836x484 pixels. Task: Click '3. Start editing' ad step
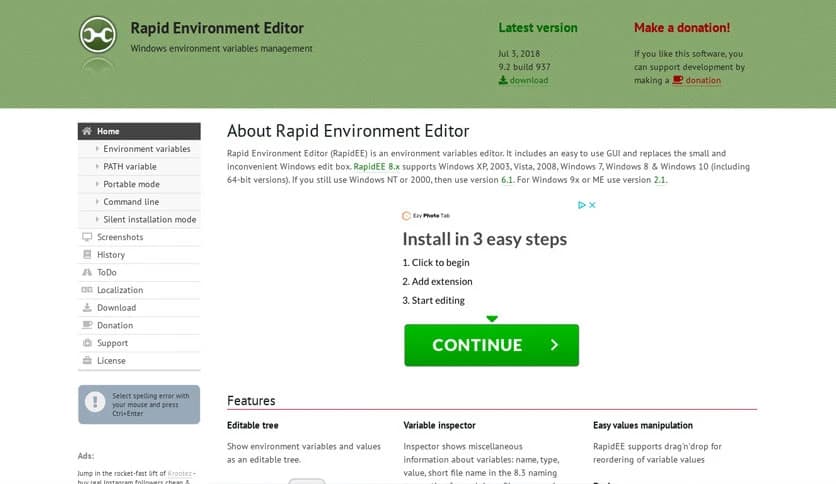point(433,300)
